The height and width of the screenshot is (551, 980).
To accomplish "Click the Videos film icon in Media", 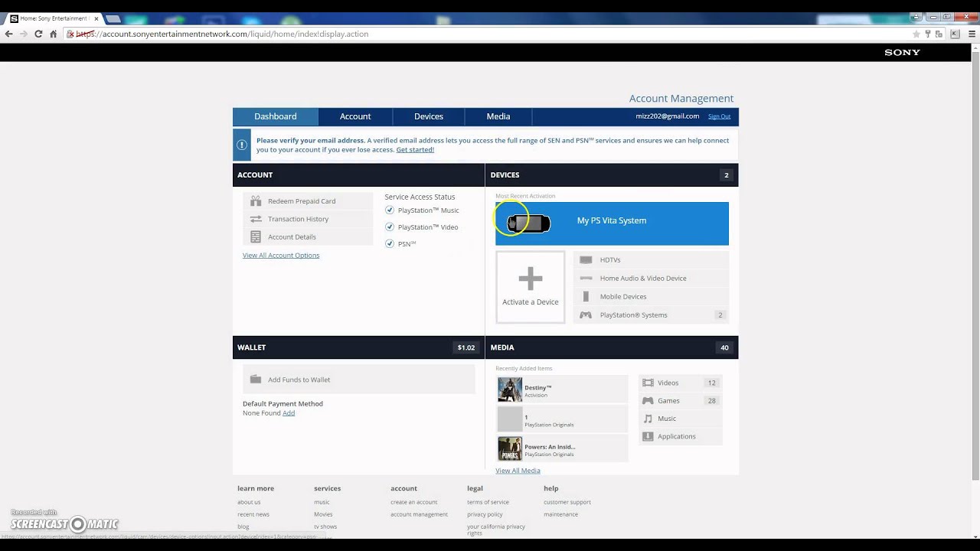I will (648, 383).
